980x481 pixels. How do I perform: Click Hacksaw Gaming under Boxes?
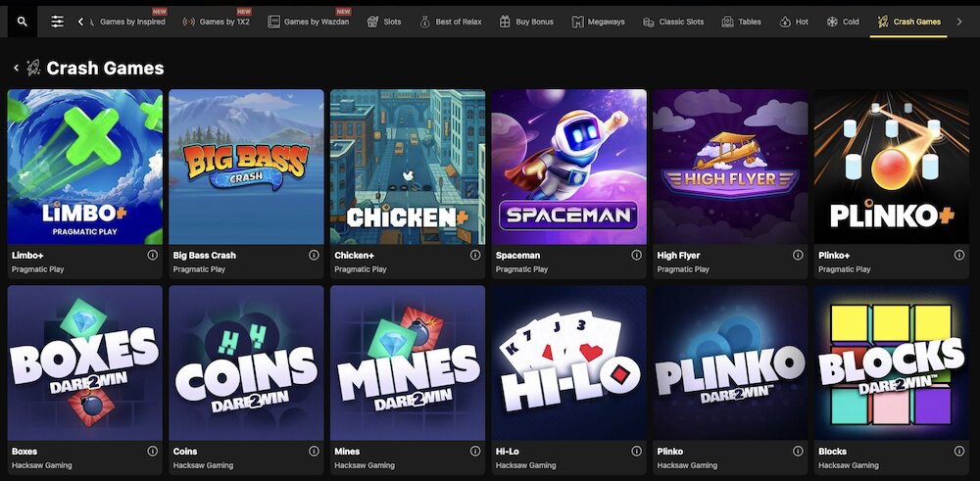click(42, 465)
